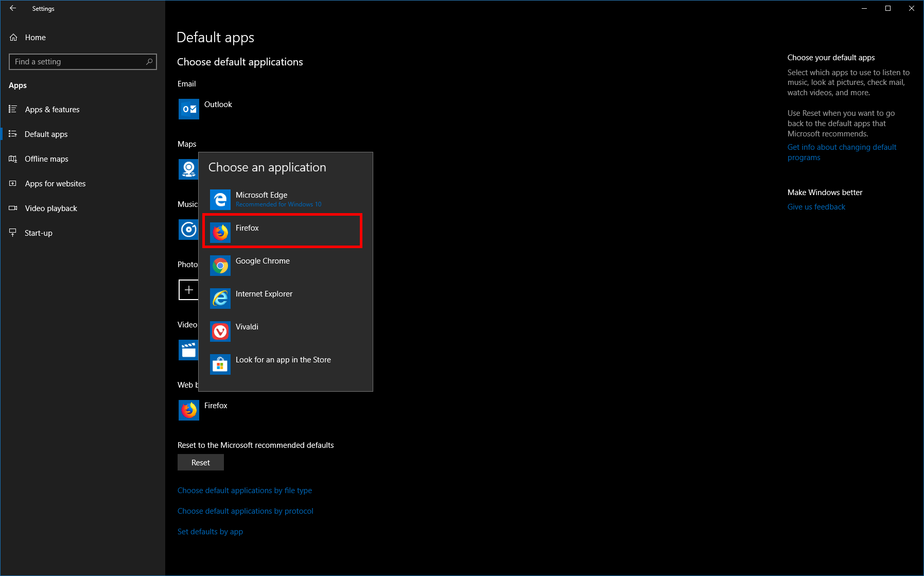Open Choose default applications by file type
Image resolution: width=924 pixels, height=576 pixels.
point(245,491)
